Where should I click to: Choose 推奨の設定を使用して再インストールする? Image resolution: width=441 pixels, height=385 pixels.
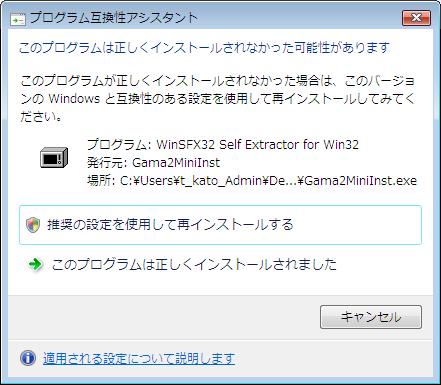click(220, 225)
